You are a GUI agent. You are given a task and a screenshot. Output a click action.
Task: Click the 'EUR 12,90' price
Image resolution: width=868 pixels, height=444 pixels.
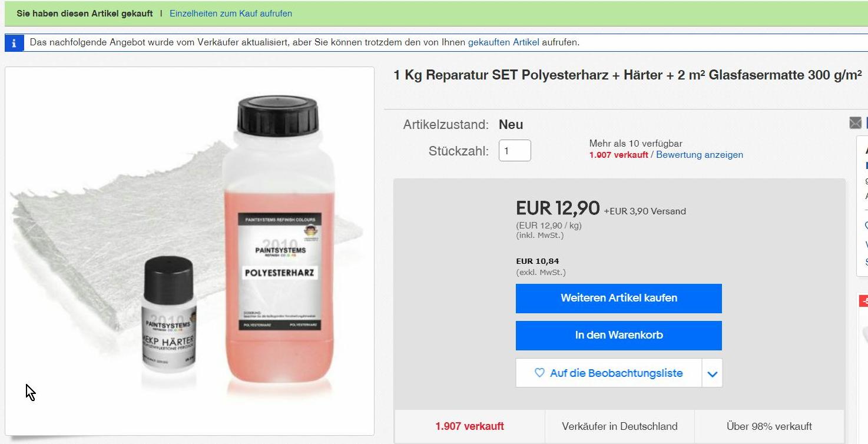tap(558, 208)
